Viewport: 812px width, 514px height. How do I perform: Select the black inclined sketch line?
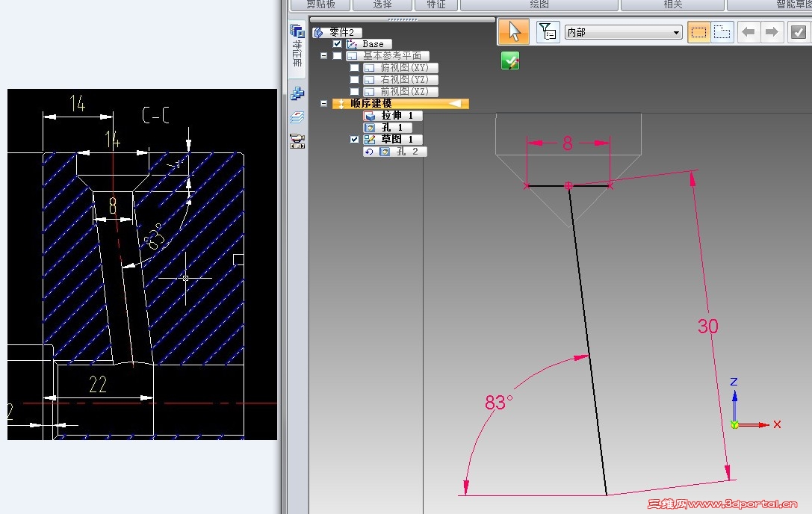[x=588, y=341]
